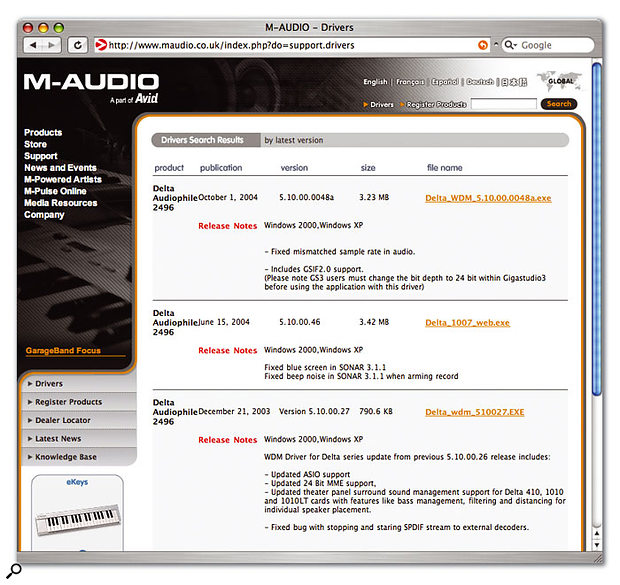Click the scrollbar down arrow
Image resolution: width=620 pixels, height=585 pixels.
pos(597,544)
